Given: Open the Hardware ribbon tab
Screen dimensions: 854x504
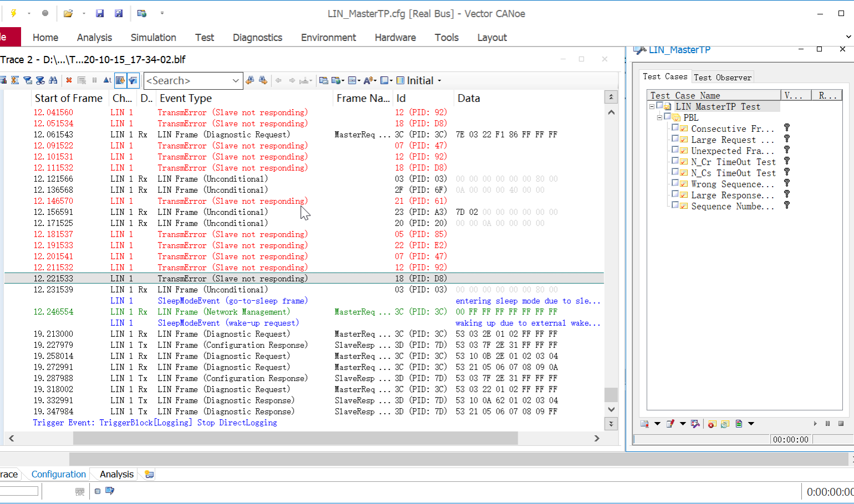Looking at the screenshot, I should (395, 38).
